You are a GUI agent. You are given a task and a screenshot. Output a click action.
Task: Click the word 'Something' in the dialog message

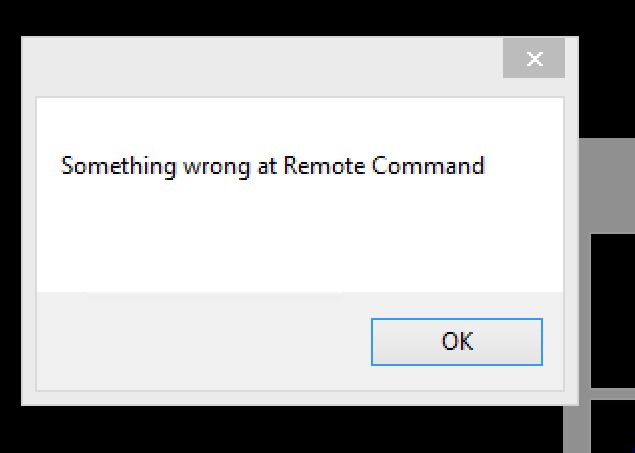click(x=118, y=166)
